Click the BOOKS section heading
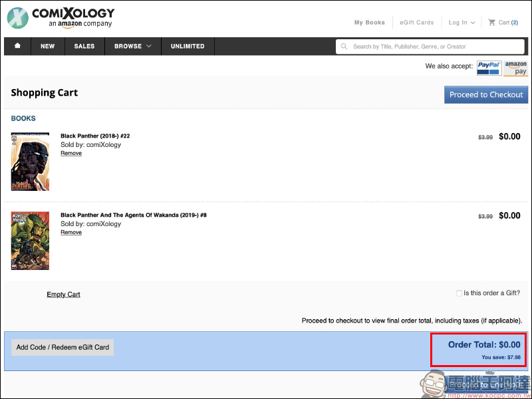 point(23,118)
